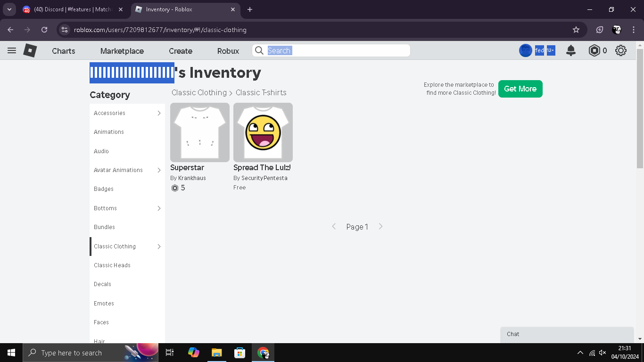Open the Spread The Lulz! t-shirt thumbnail
This screenshot has width=644, height=362.
point(263,132)
